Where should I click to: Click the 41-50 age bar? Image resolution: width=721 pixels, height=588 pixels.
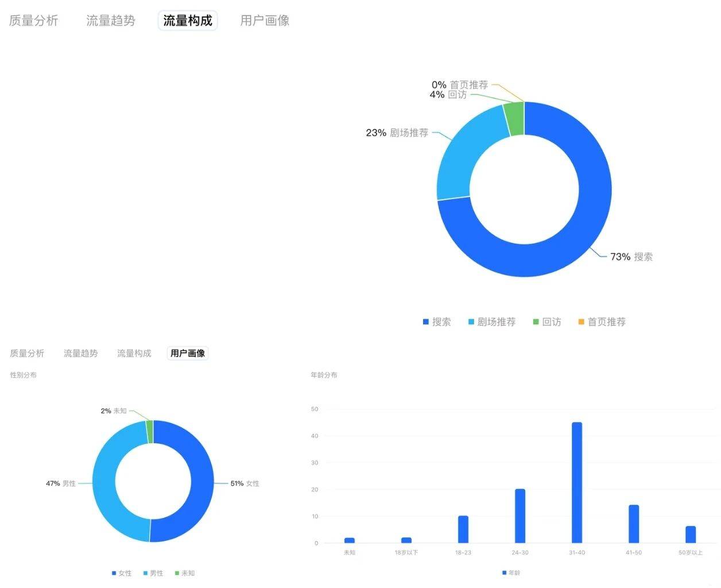(634, 524)
